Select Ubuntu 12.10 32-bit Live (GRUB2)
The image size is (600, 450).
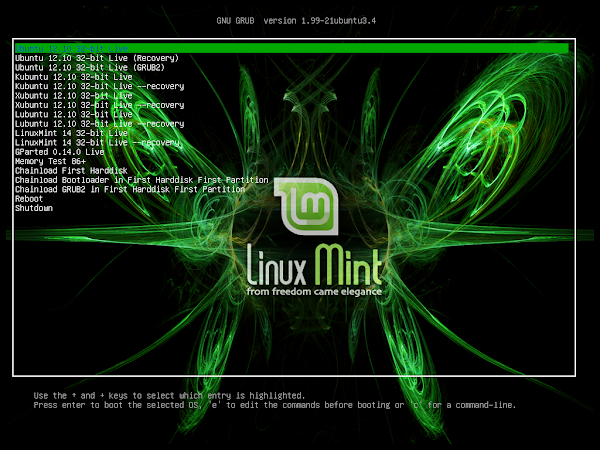tap(90, 68)
